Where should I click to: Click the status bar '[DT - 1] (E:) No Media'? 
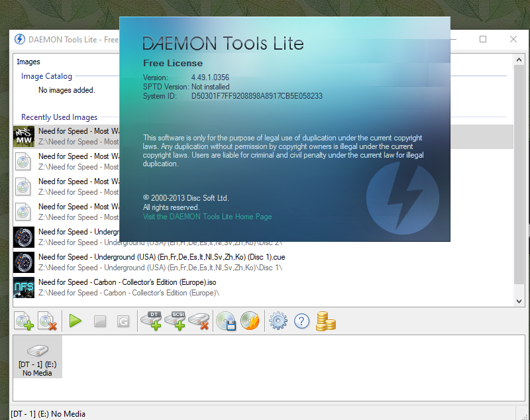pos(48,414)
